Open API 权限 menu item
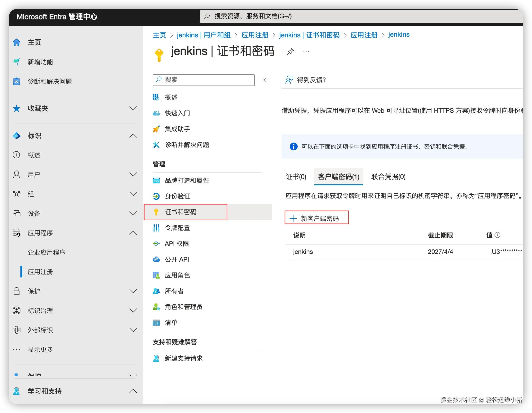Screen dimensions: 532x413 tap(177, 244)
